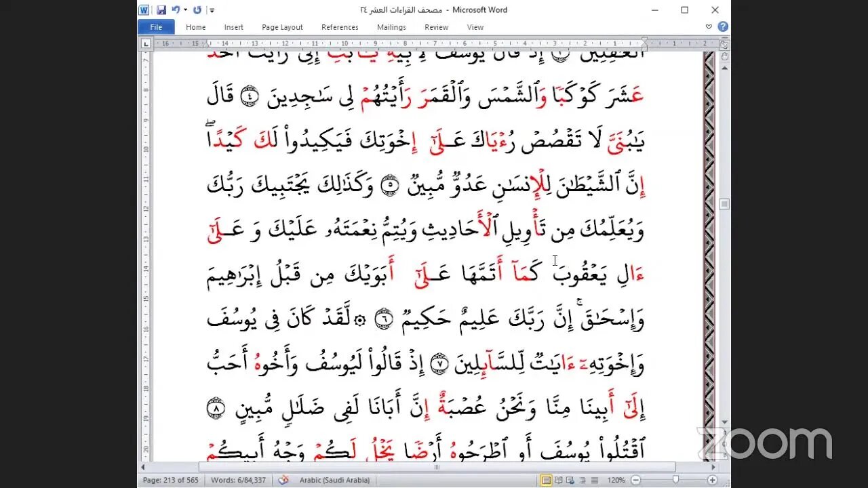Viewport: 868px width, 488px height.
Task: Save the document with the floppy disk icon
Action: (161, 10)
